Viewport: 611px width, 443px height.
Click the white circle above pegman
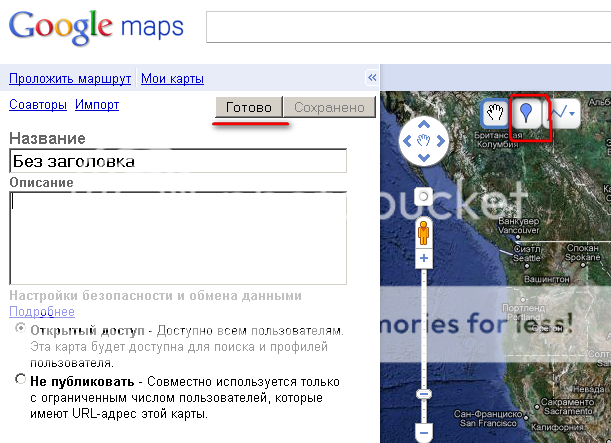point(424,196)
